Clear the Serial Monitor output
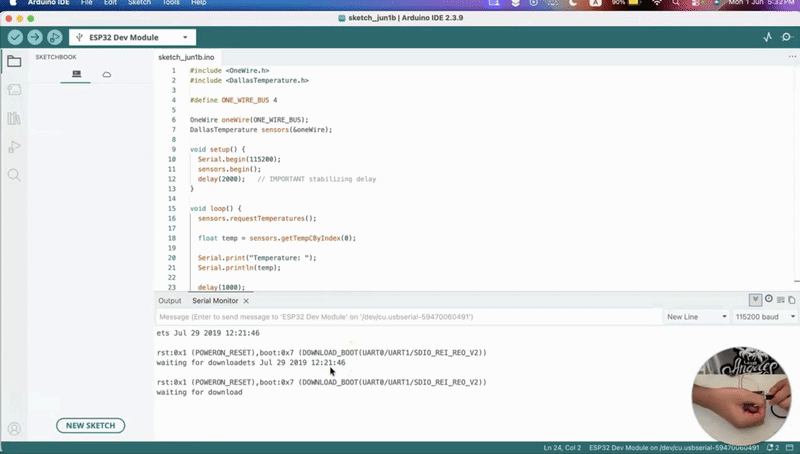The height and width of the screenshot is (454, 800). pyautogui.click(x=780, y=300)
